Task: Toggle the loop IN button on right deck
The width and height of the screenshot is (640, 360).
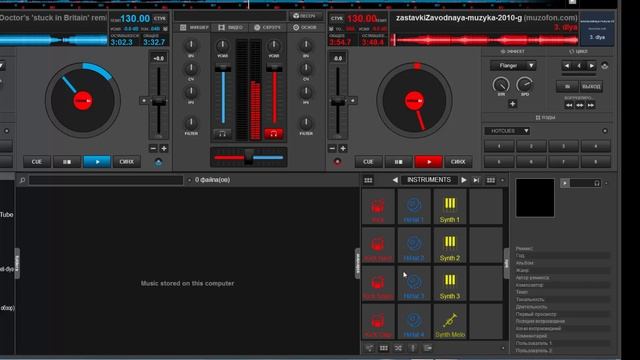Action: coord(567,87)
